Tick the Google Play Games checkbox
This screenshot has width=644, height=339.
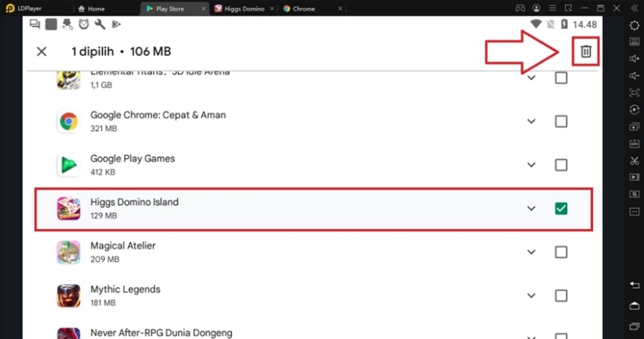[x=561, y=165]
